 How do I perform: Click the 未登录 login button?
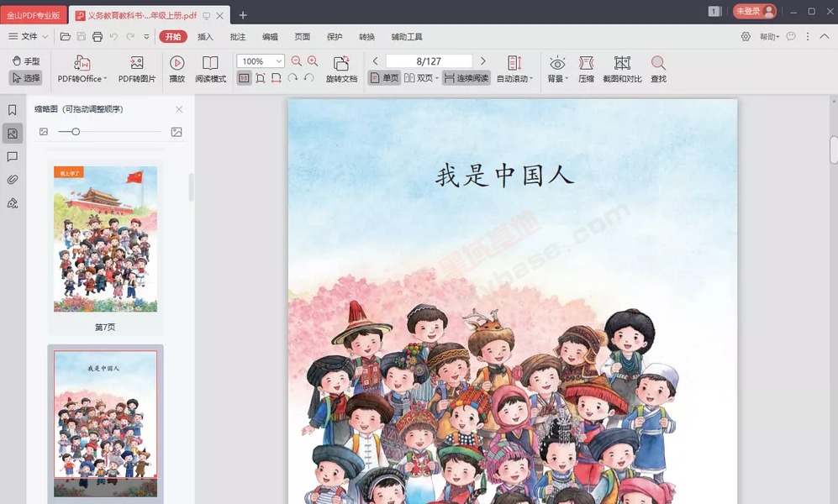click(x=755, y=11)
